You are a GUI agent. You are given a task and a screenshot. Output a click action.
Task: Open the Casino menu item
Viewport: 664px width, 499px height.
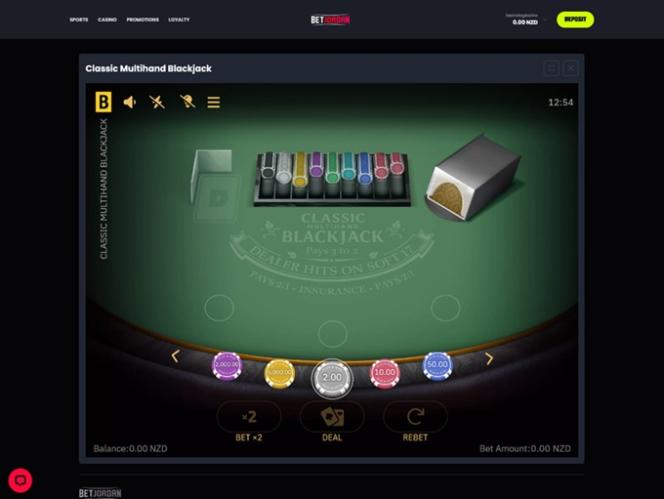[x=107, y=19]
